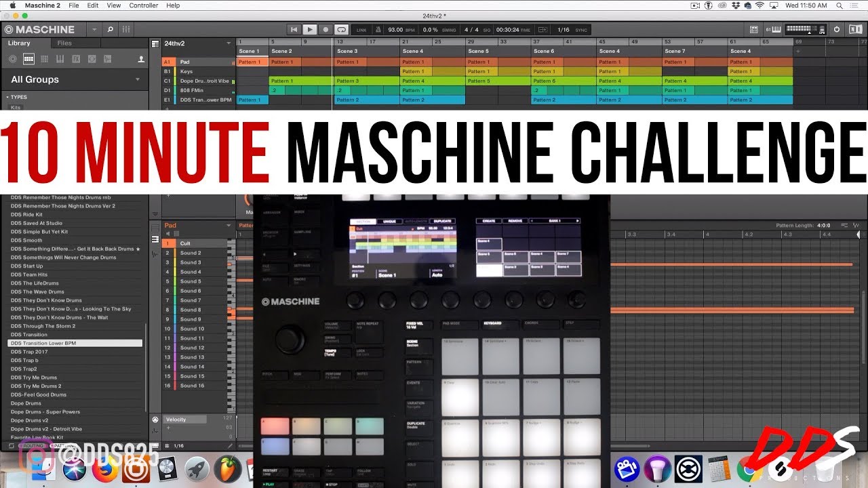Select the FX effects icon in browser
Viewport: 868px width, 488px height.
pos(76,59)
